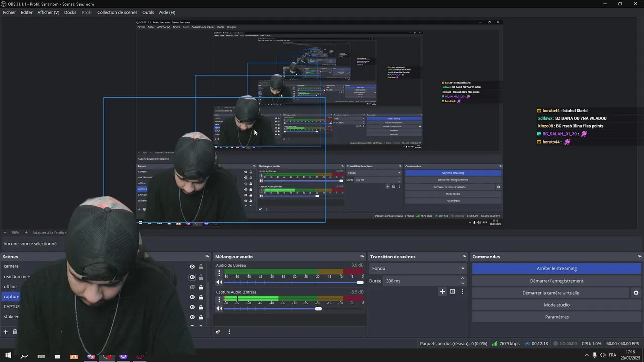Open the Aide (H) menu

coord(167,12)
